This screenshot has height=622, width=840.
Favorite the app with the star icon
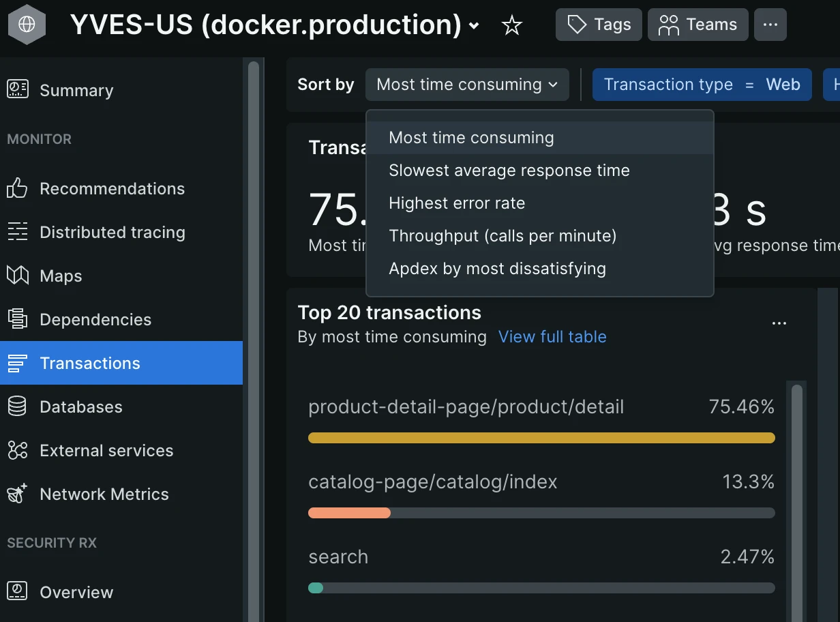(x=511, y=26)
